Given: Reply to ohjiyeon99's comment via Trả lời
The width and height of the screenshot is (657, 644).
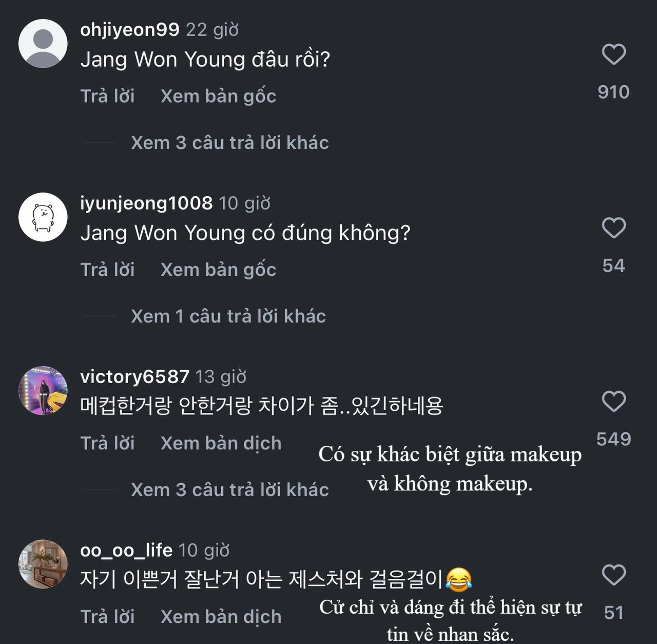Looking at the screenshot, I should click(107, 96).
